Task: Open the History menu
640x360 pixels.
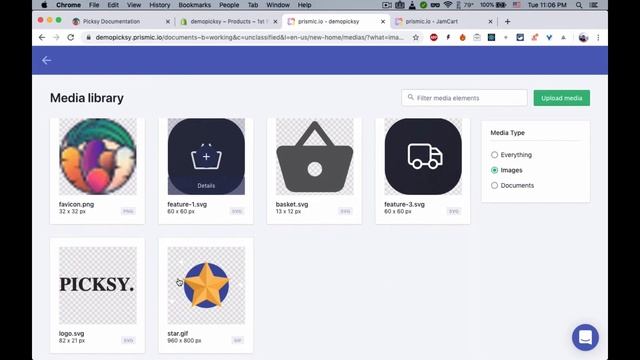Action: pos(160,5)
